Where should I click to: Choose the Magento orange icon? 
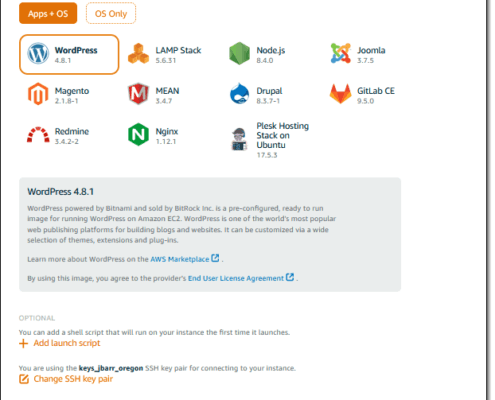pyautogui.click(x=38, y=94)
